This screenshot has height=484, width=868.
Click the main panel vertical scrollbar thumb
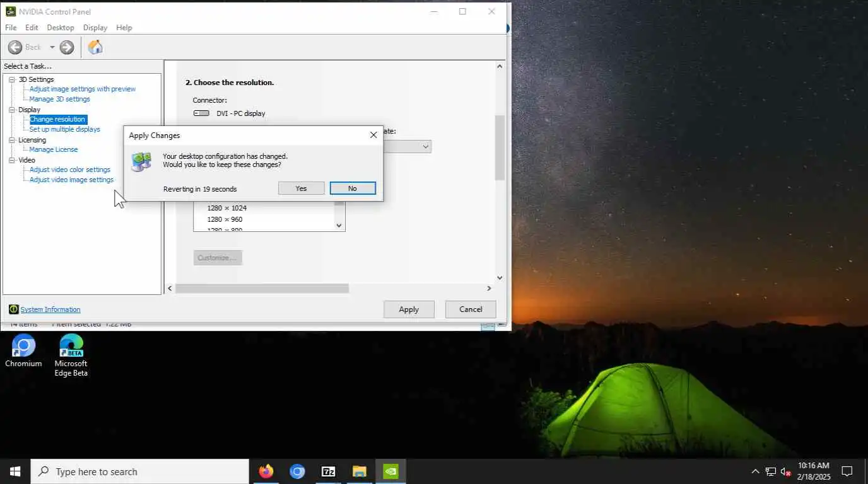500,148
